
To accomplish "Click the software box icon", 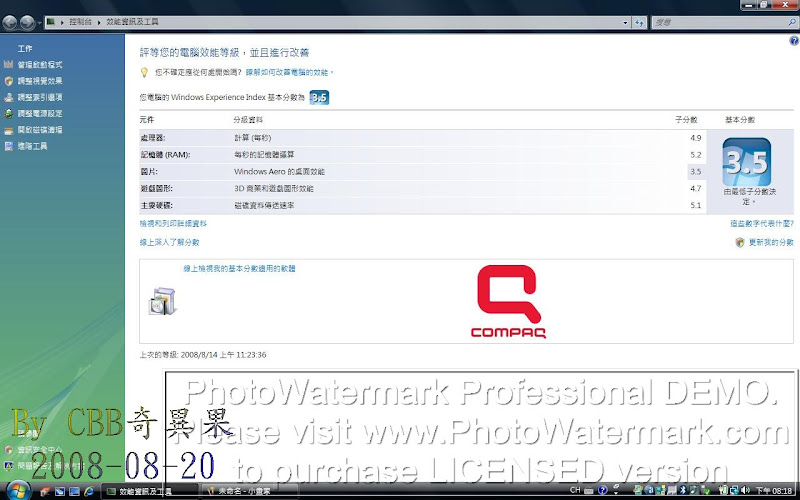I will point(162,301).
